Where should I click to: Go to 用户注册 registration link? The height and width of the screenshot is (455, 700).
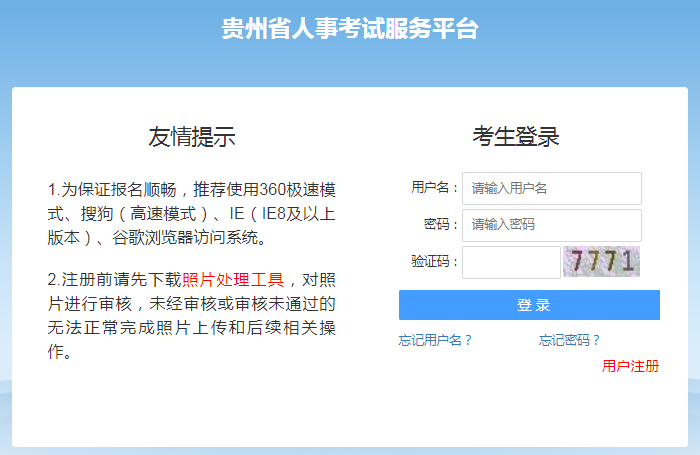(x=630, y=366)
